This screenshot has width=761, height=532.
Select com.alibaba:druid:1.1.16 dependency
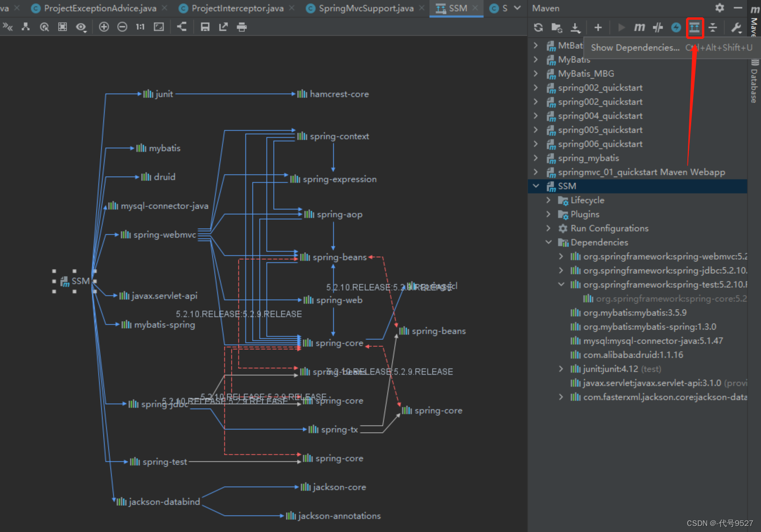point(633,355)
